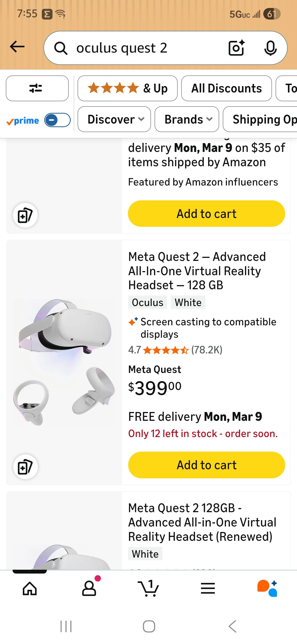Screen dimensions: 297x644
Task: Open the account profile icon
Action: 89,588
